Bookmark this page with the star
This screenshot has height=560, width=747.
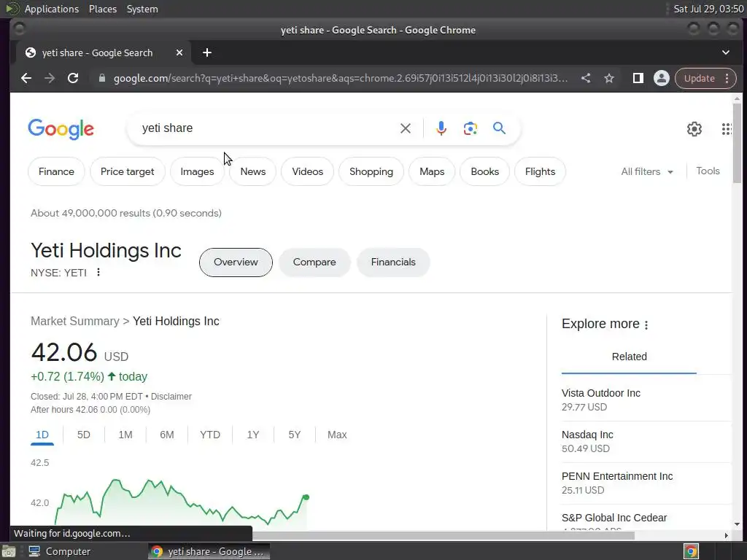[x=609, y=78]
